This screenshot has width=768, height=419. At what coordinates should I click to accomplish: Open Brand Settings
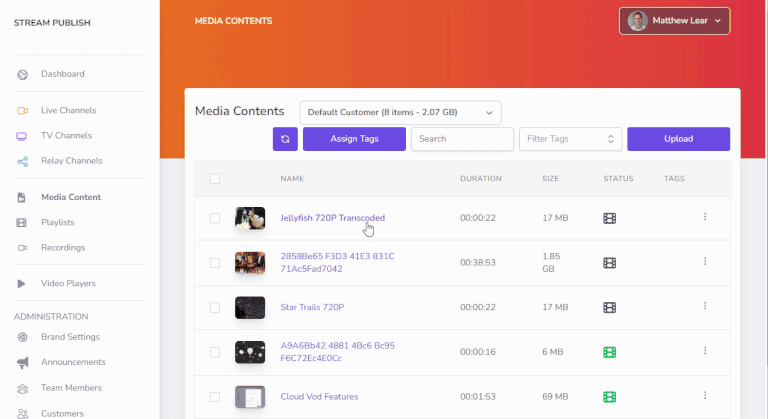click(x=70, y=337)
